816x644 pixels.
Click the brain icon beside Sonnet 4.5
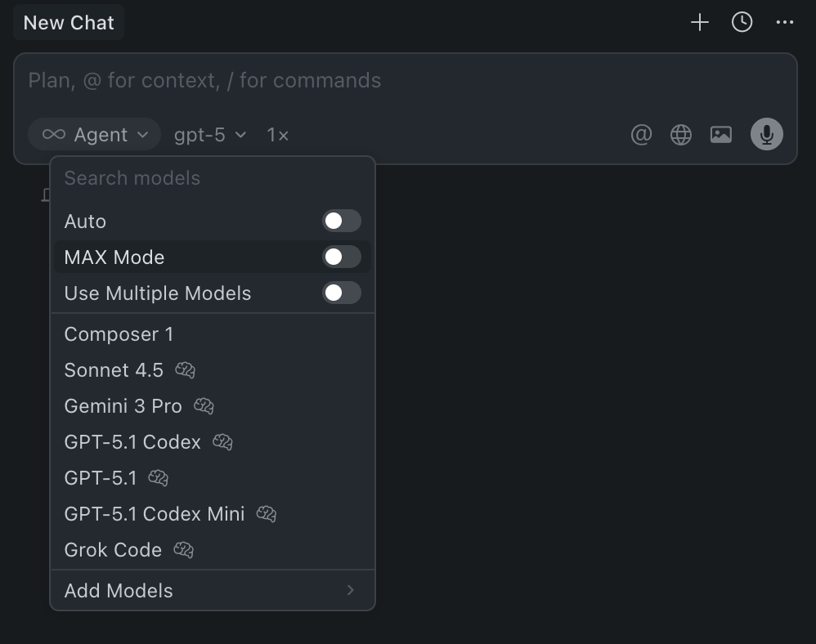[x=185, y=370]
